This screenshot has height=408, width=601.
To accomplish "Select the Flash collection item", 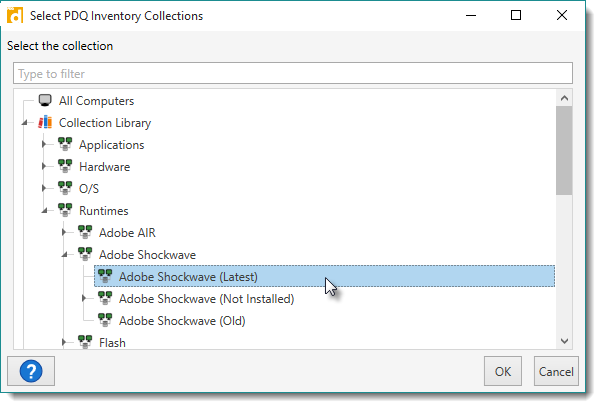I will (112, 343).
